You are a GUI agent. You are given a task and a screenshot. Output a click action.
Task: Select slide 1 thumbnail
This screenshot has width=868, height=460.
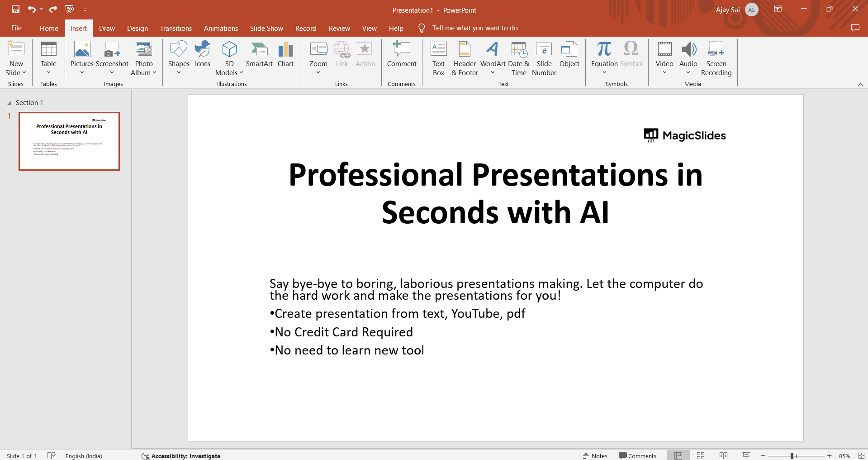[x=69, y=141]
